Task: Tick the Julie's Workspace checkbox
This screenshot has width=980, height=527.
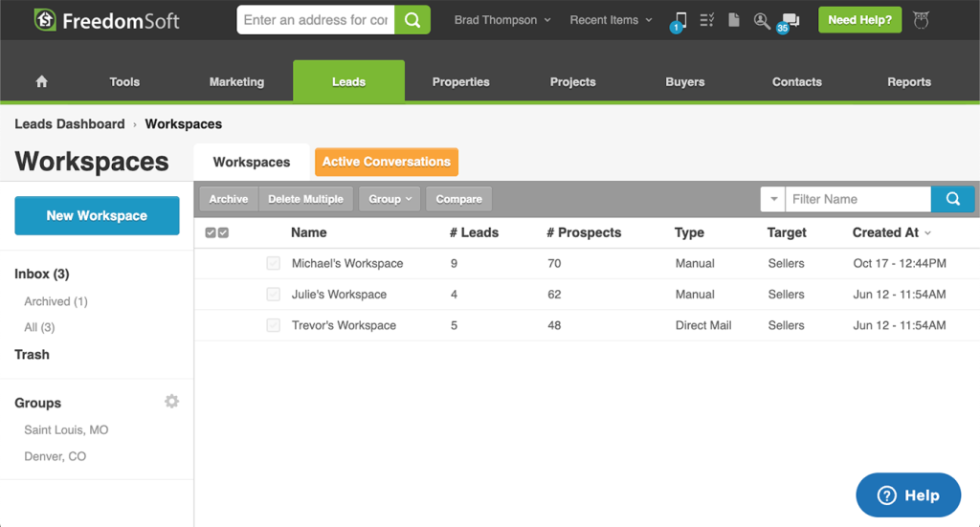Action: pos(274,295)
